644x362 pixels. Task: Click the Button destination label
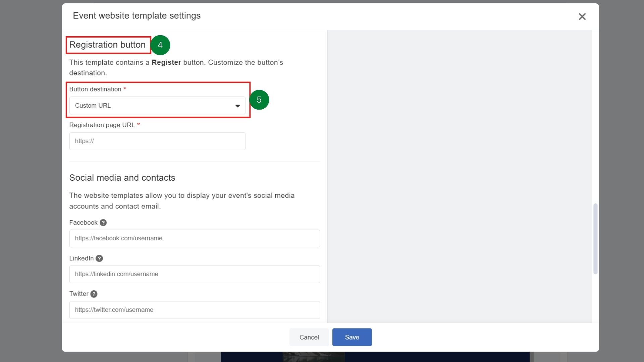pyautogui.click(x=95, y=89)
